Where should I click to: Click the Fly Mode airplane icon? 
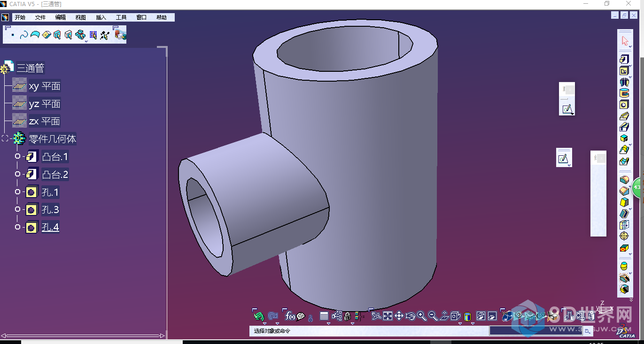(377, 316)
